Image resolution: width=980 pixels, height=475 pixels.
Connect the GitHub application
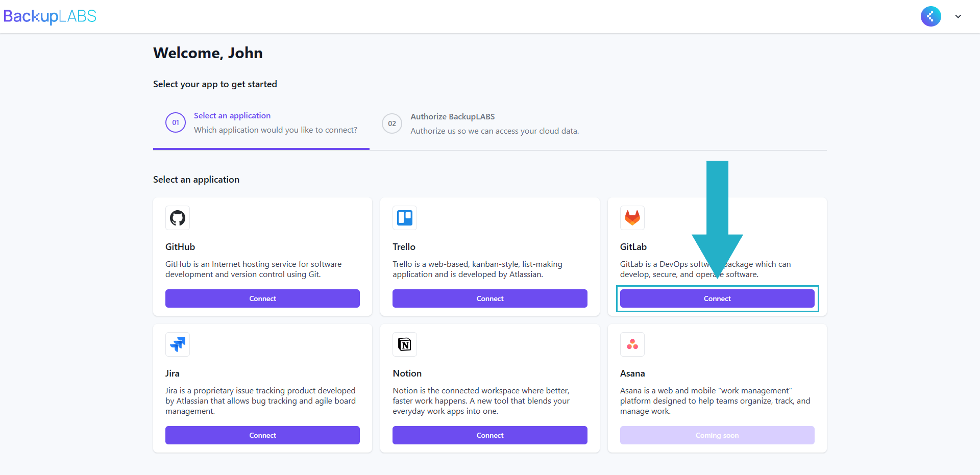[x=262, y=298]
